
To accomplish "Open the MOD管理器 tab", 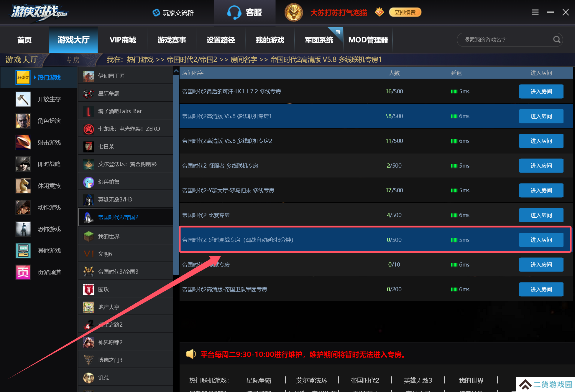I will 368,40.
